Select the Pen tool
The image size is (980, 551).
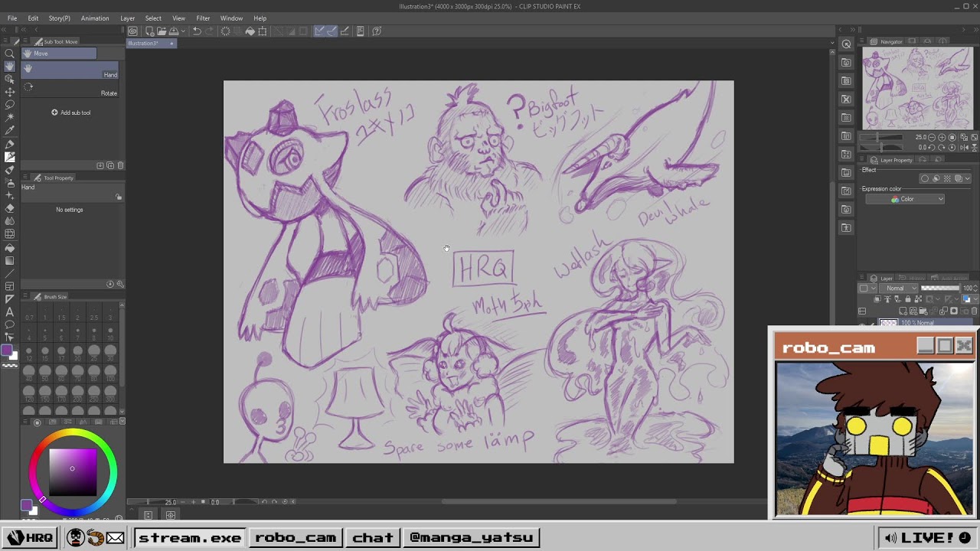coord(10,144)
